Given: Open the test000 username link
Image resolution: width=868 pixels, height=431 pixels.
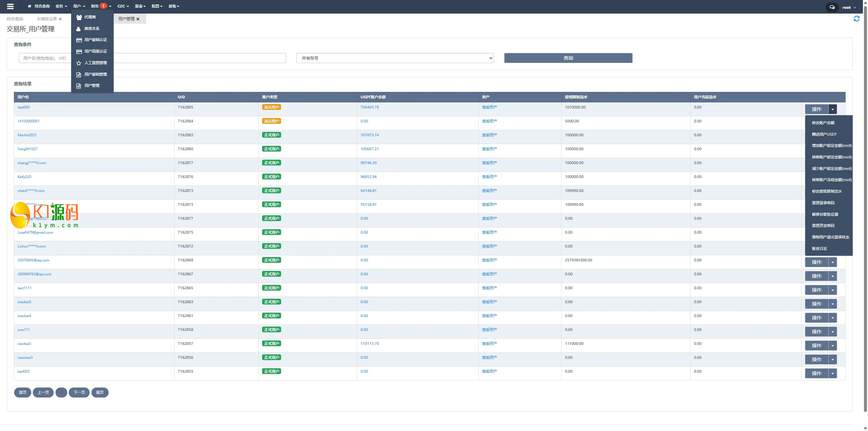Looking at the screenshot, I should point(23,107).
